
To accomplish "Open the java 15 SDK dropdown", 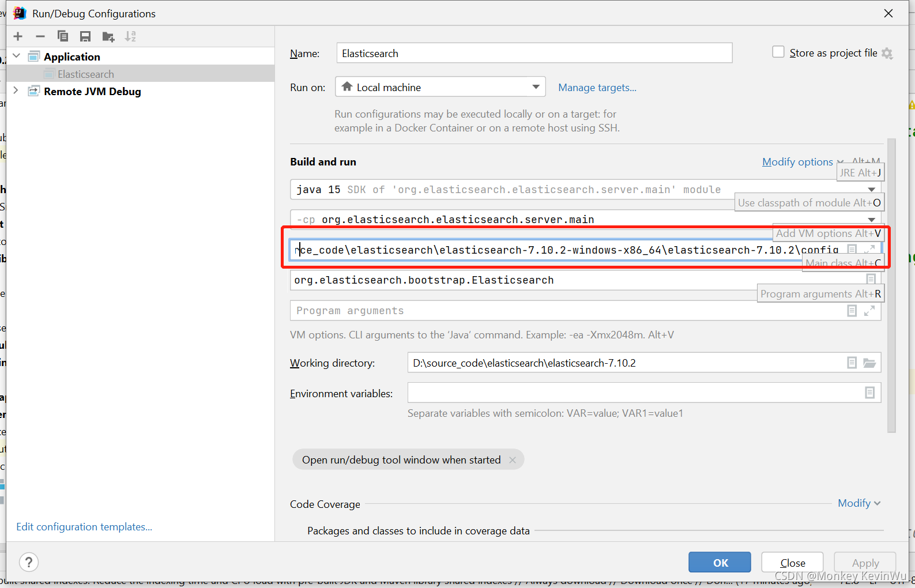I will click(x=871, y=190).
